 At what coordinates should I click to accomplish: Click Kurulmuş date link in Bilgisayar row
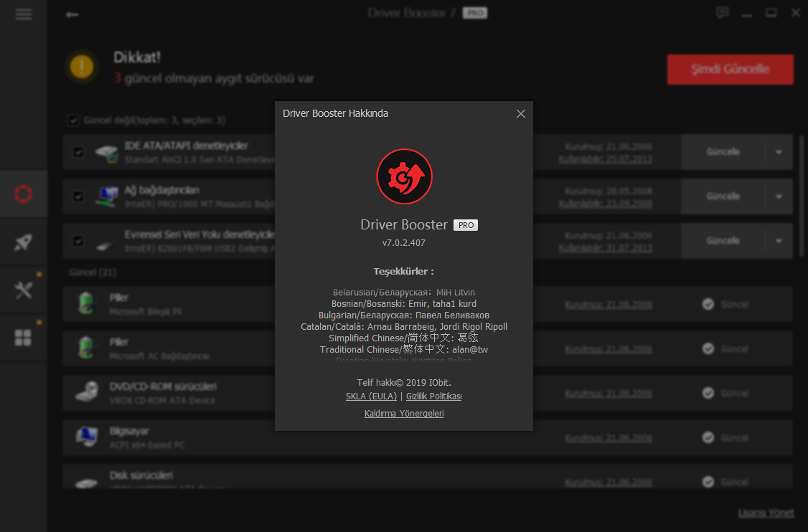(609, 438)
